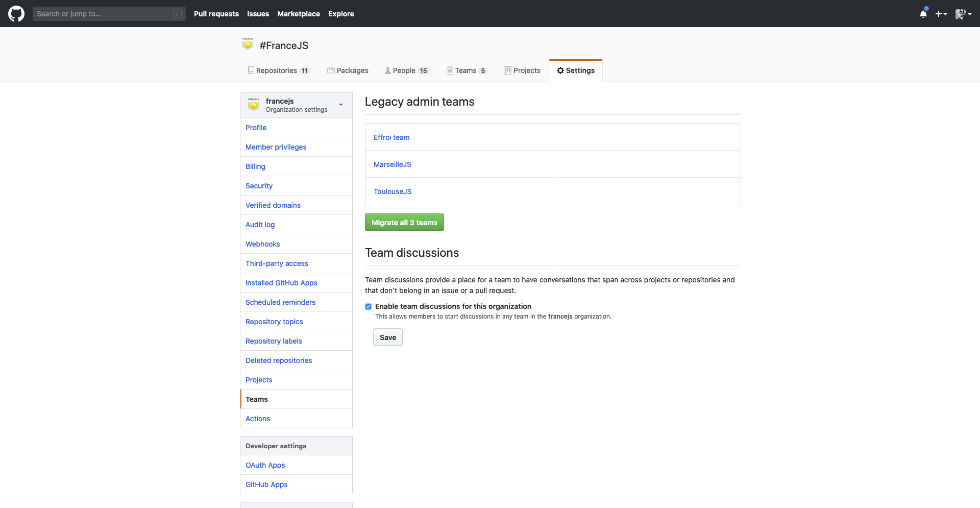This screenshot has width=980, height=508.
Task: Open the user avatar menu
Action: coord(963,14)
